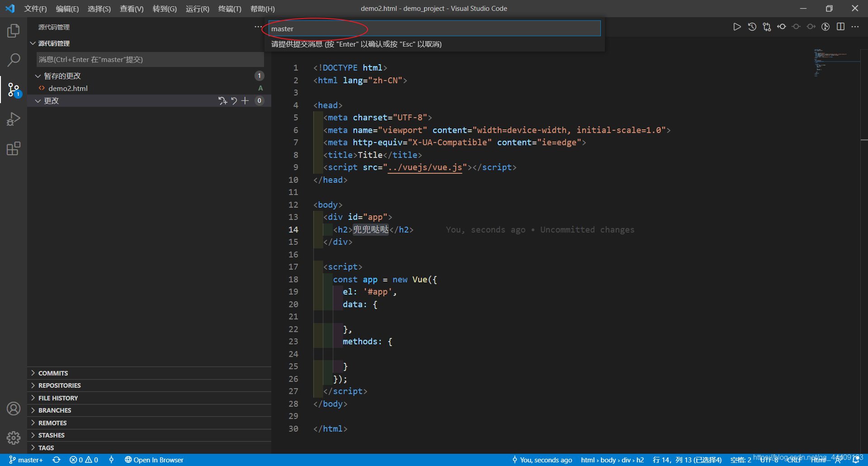Open the 帮助(H) menu
The height and width of the screenshot is (466, 868).
click(x=263, y=9)
